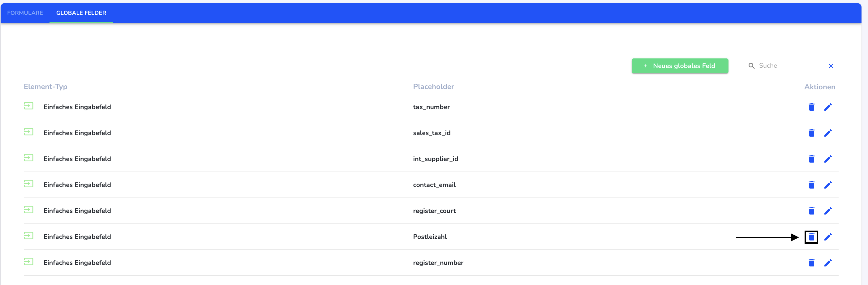Edit the contact_email field
The height and width of the screenshot is (285, 868).
point(828,185)
